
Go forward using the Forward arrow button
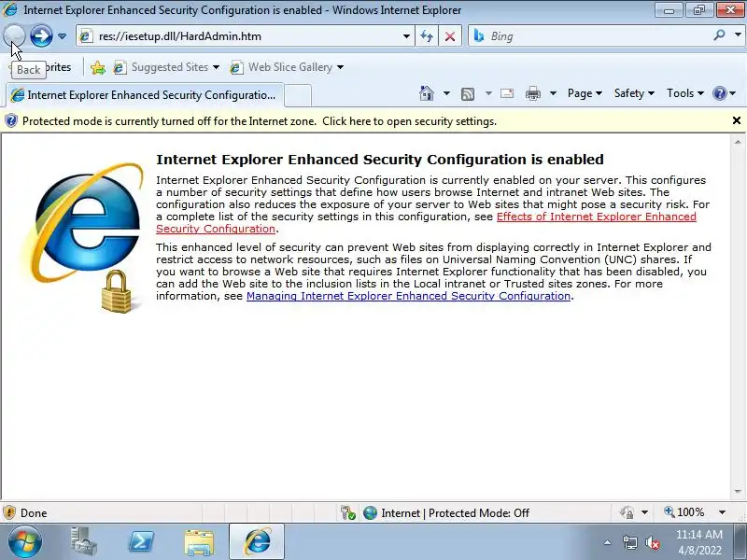(41, 35)
